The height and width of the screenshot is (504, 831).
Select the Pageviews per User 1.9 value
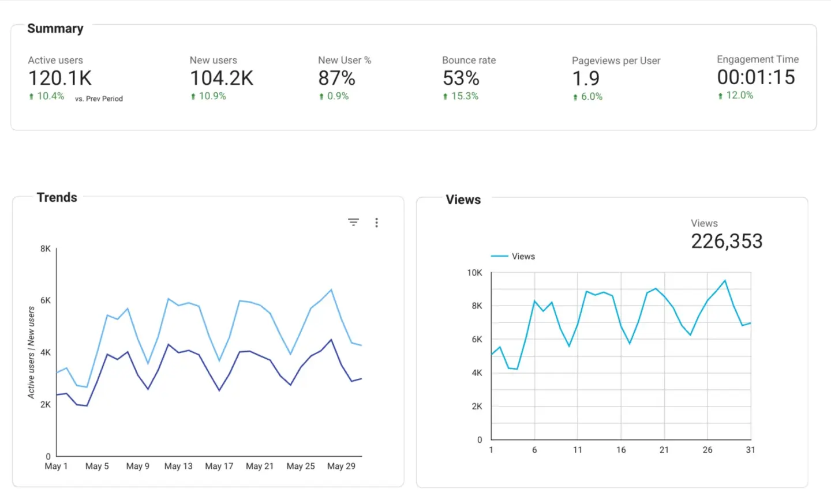(x=585, y=78)
